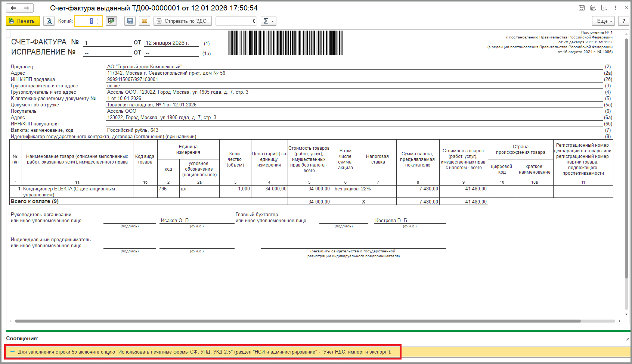The width and height of the screenshot is (632, 364).
Task: Close the Сообщения messages panel
Action: (x=628, y=339)
